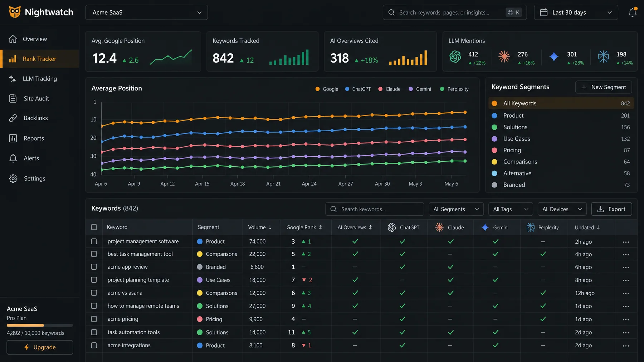Click Perplexity icon in LLM Mentions card
644x362 pixels.
pyautogui.click(x=603, y=57)
